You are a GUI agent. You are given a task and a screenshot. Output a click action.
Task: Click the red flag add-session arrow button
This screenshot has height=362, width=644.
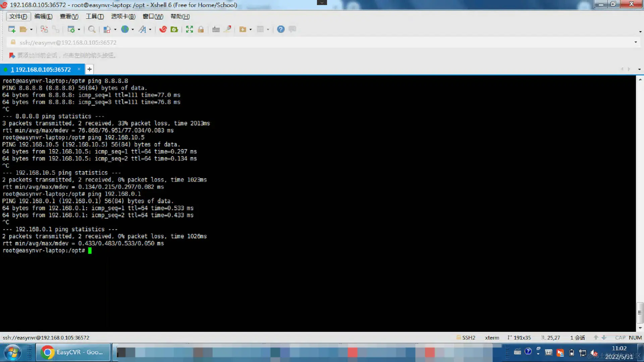[x=12, y=55]
